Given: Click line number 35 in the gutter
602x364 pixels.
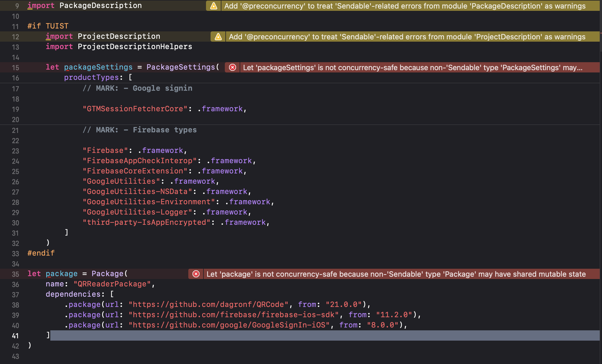Looking at the screenshot, I should [x=15, y=274].
